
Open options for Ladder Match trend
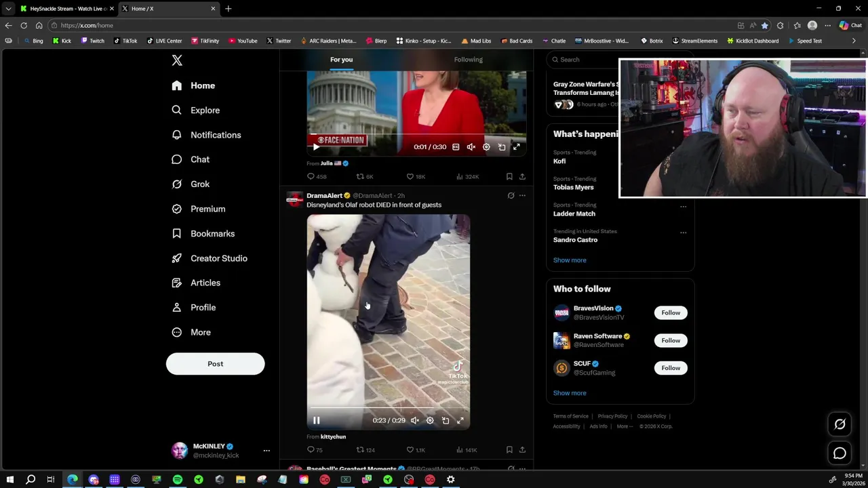click(683, 206)
